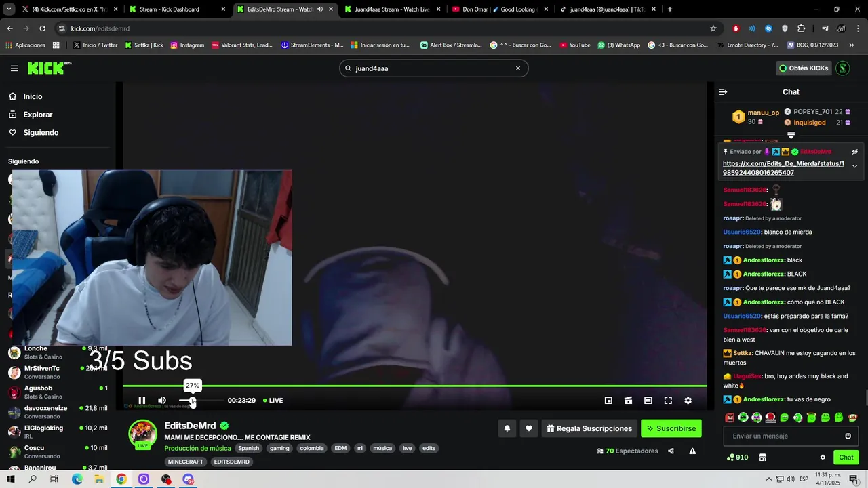Click Regala Suscripciones button

pos(589,428)
